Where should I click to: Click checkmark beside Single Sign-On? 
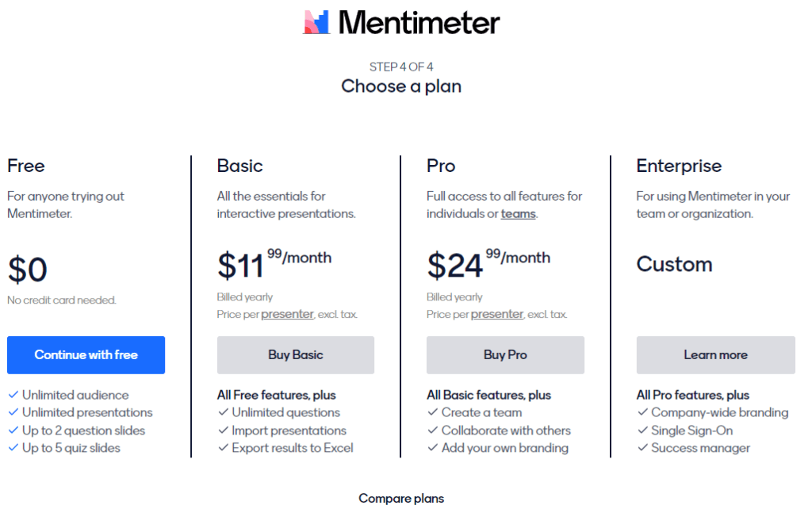[x=642, y=431]
